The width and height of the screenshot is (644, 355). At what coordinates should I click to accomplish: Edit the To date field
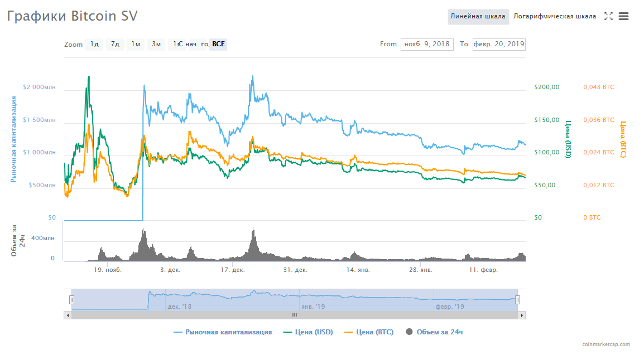coord(499,44)
